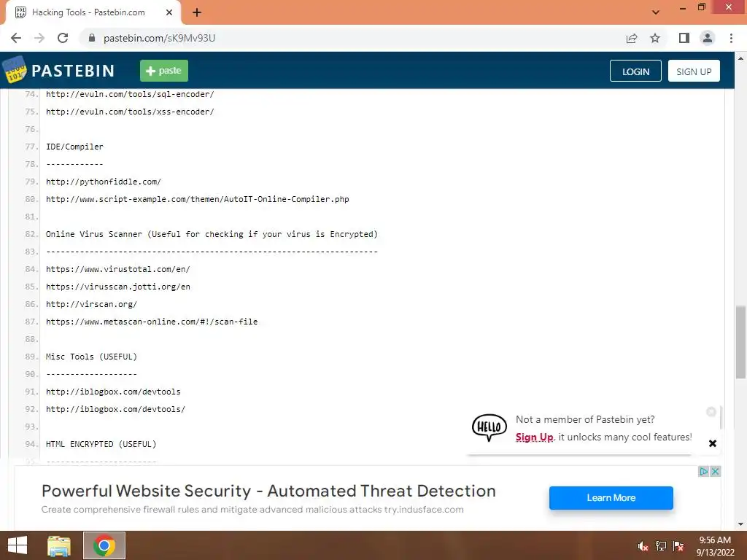Open the Windows Start menu
The width and height of the screenshot is (747, 560).
18,545
